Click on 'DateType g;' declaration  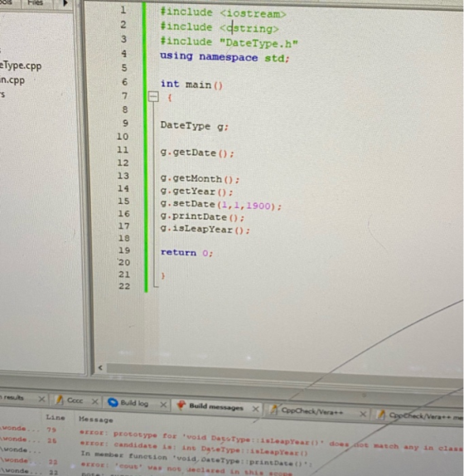coord(195,126)
